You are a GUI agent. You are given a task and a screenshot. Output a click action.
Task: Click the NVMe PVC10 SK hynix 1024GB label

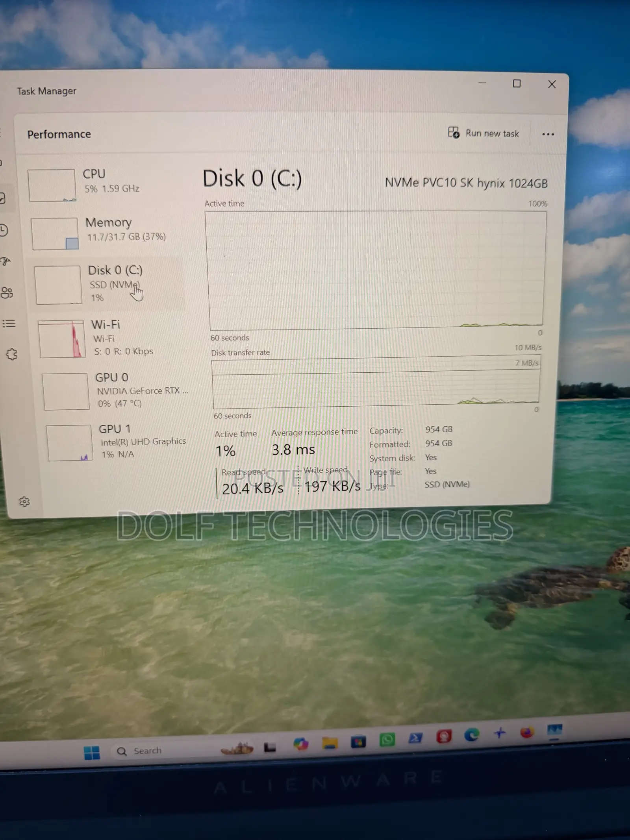[466, 183]
